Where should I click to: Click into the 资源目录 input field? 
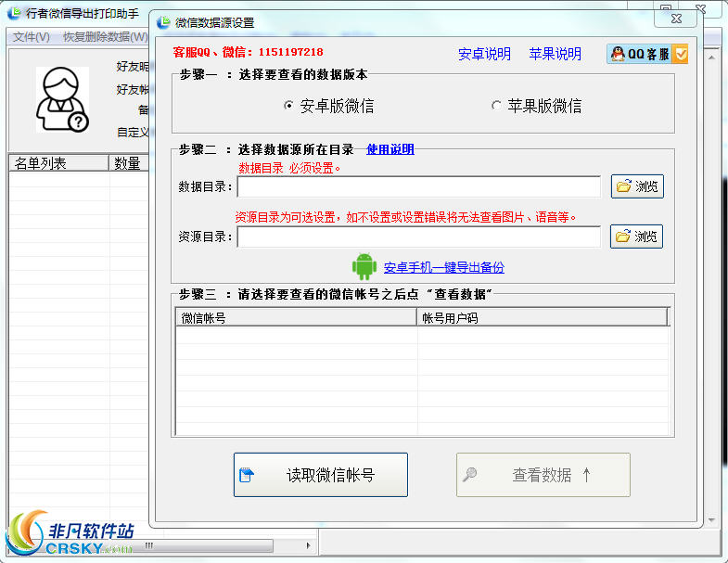419,237
